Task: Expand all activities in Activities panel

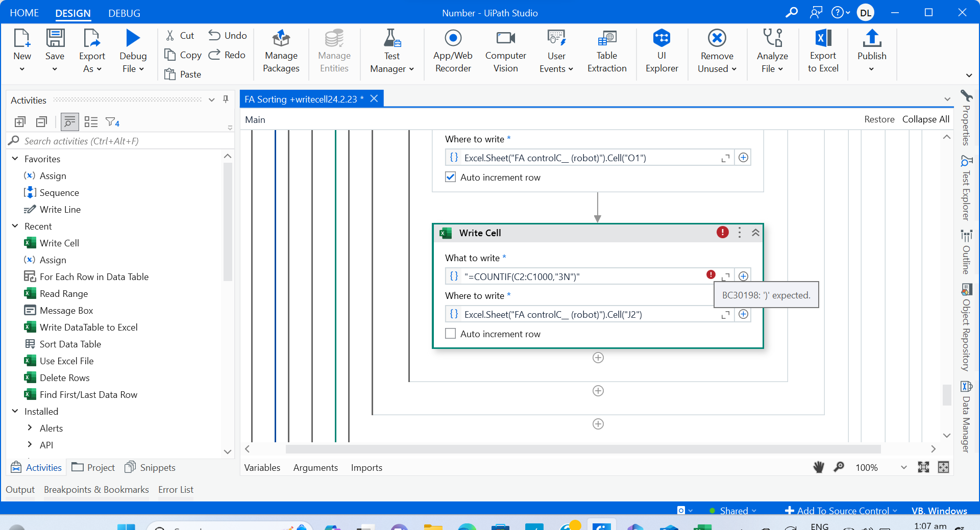Action: [20, 122]
